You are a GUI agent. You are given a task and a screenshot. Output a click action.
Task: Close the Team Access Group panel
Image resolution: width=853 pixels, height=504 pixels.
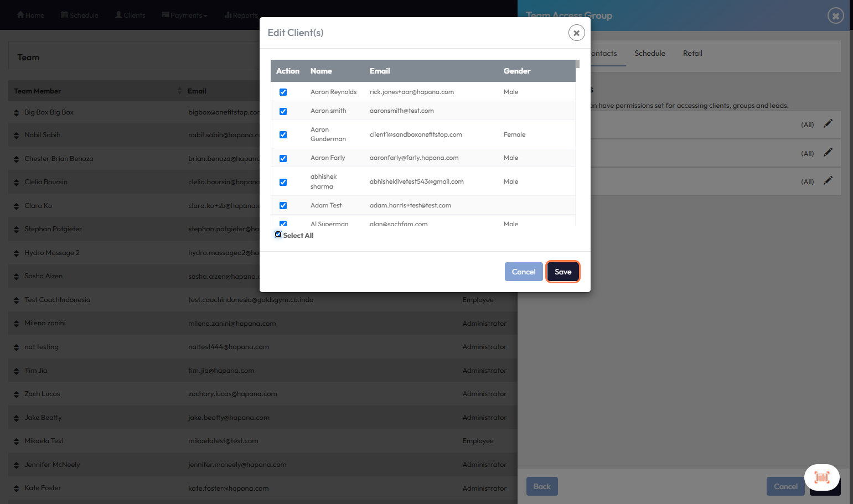[x=835, y=15]
